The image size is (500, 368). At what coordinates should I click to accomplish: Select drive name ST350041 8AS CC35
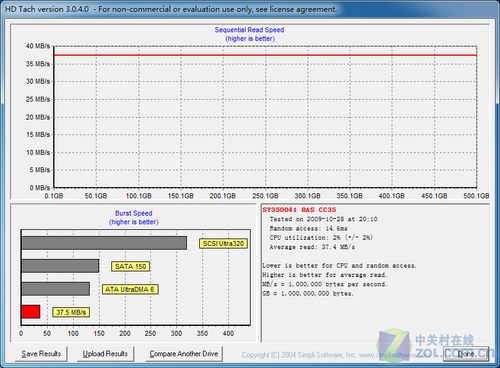[299, 210]
